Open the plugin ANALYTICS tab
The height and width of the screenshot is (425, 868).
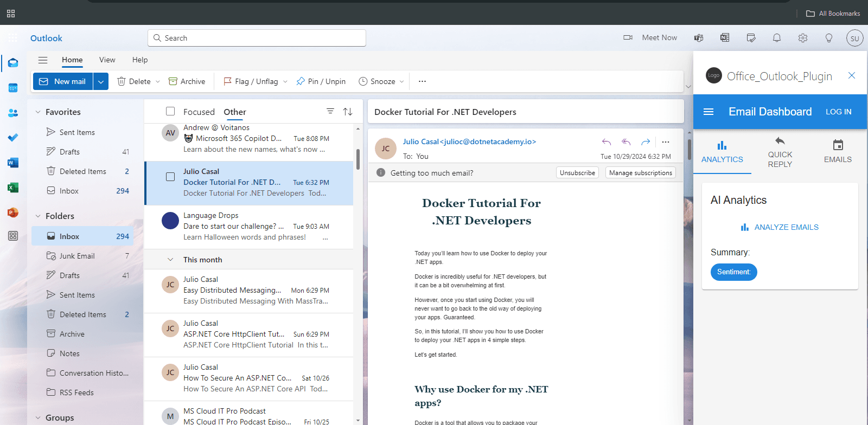[722, 152]
